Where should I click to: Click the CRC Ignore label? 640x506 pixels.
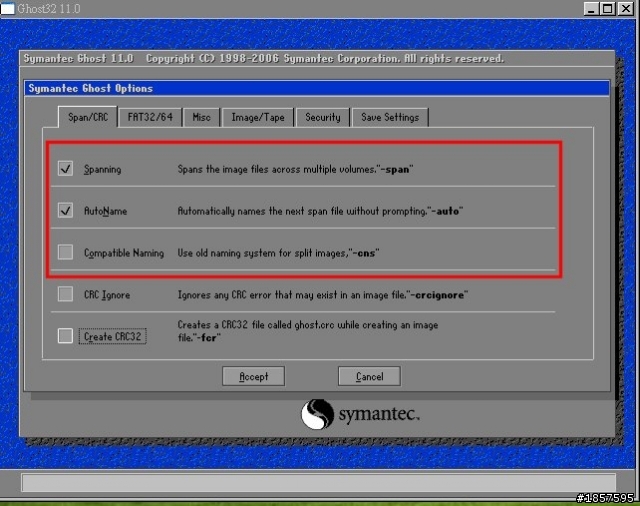107,295
